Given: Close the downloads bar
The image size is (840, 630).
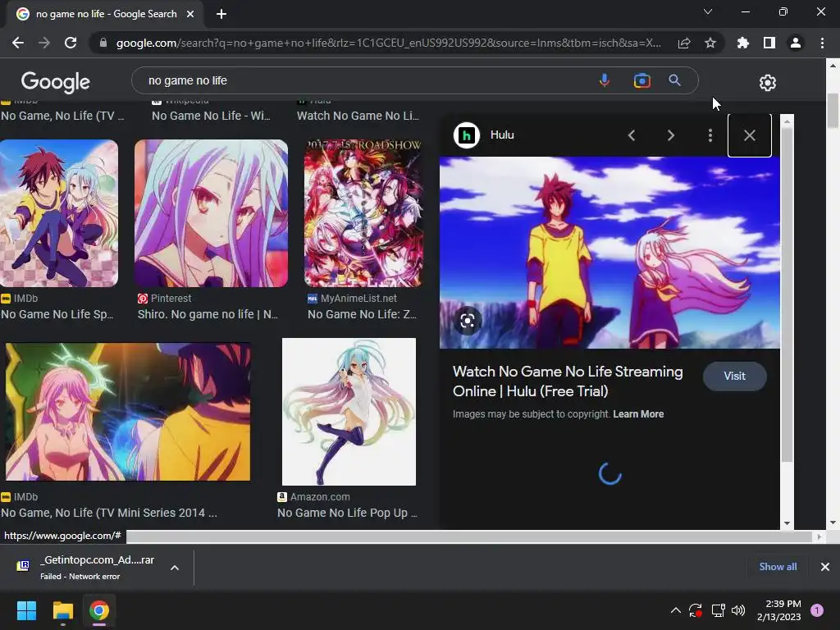Looking at the screenshot, I should point(825,567).
